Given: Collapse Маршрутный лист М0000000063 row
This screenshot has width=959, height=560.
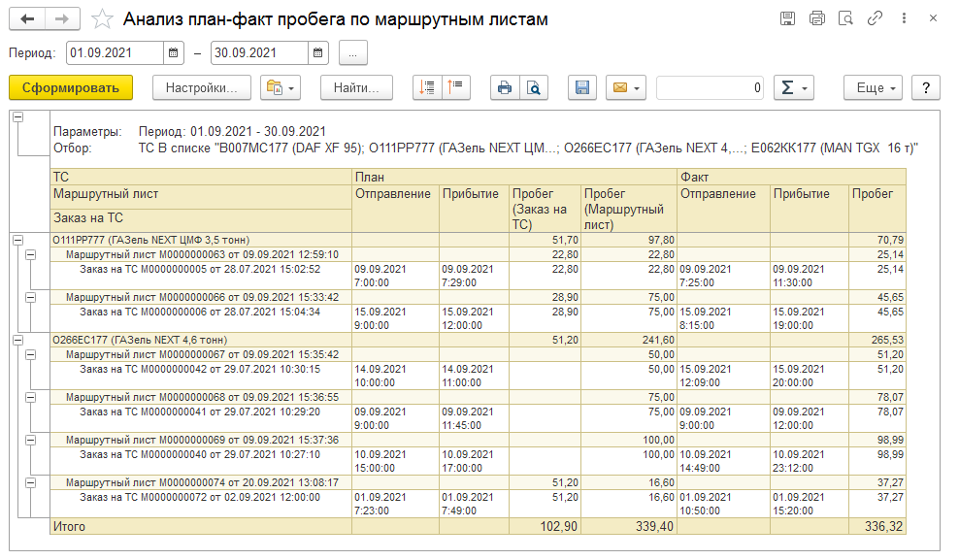Looking at the screenshot, I should pyautogui.click(x=31, y=254).
